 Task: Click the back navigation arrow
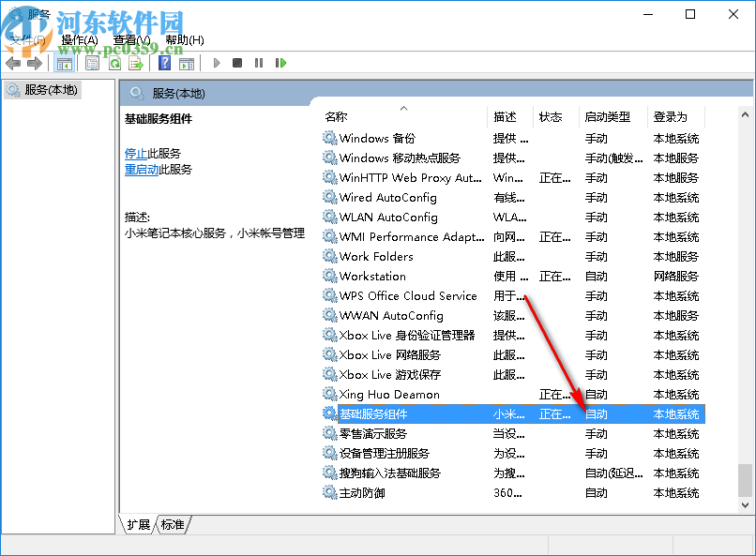12,63
